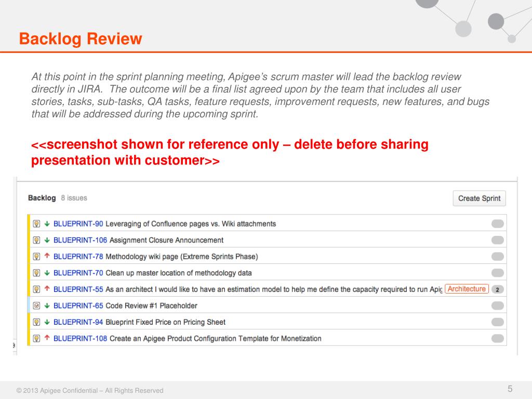Click issue type icon for BLUEPRINT-94
Screen dimensions: 532x399
tap(36, 322)
